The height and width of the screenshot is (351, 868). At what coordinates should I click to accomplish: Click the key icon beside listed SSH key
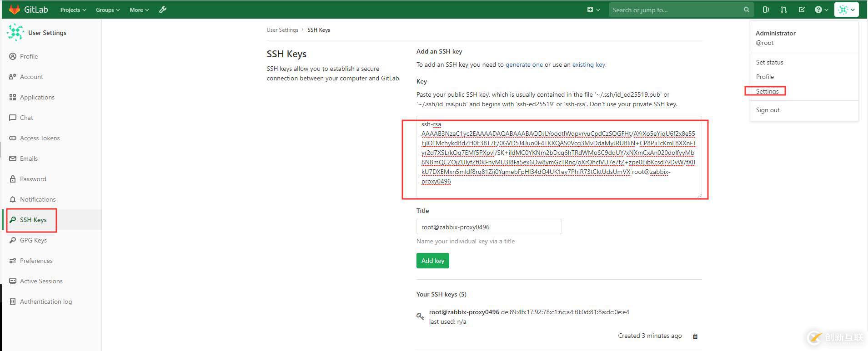(420, 316)
